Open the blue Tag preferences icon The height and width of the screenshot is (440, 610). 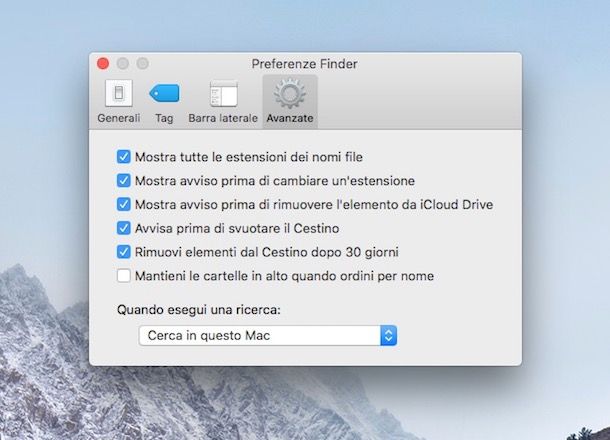click(164, 93)
